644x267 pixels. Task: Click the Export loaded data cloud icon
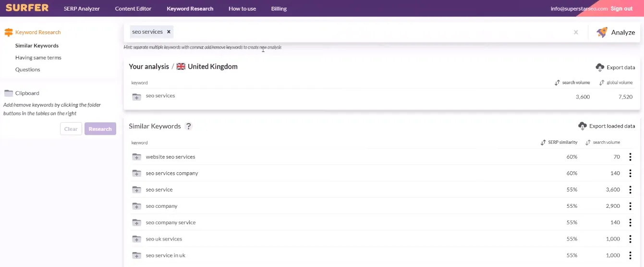point(583,126)
